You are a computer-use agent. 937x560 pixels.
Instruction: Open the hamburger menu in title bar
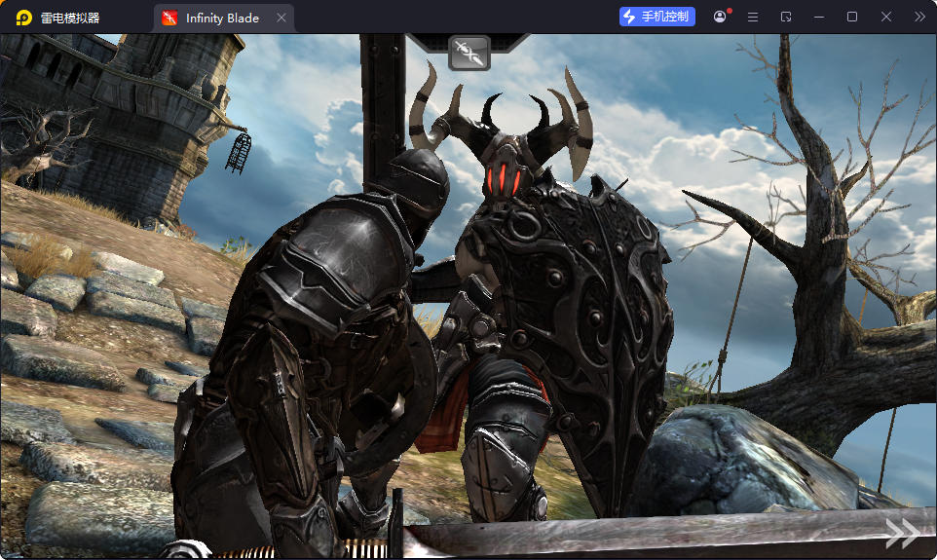coord(753,17)
